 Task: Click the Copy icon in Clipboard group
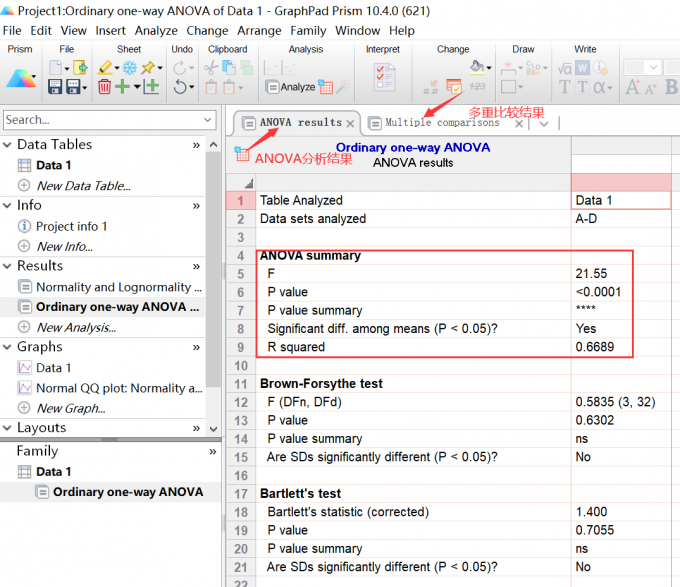point(229,67)
